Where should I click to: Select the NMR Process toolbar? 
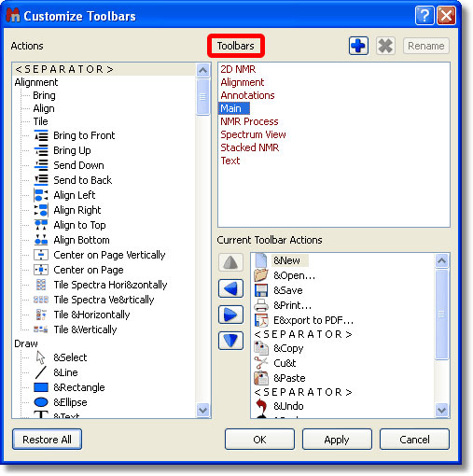[x=249, y=121]
